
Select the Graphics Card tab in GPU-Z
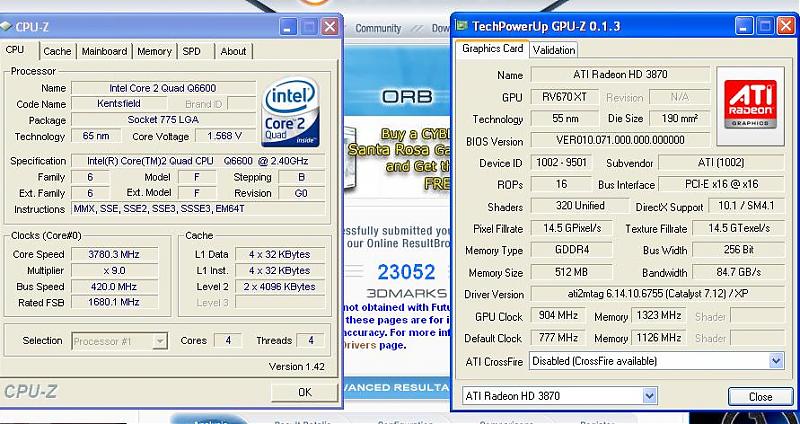pyautogui.click(x=492, y=48)
